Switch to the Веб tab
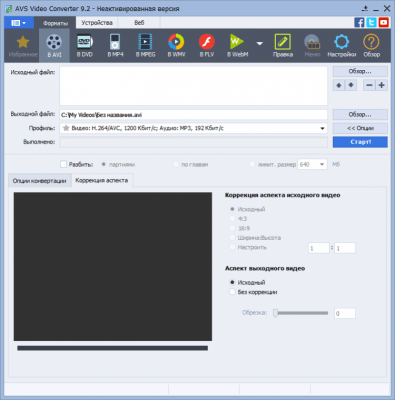 pos(139,23)
